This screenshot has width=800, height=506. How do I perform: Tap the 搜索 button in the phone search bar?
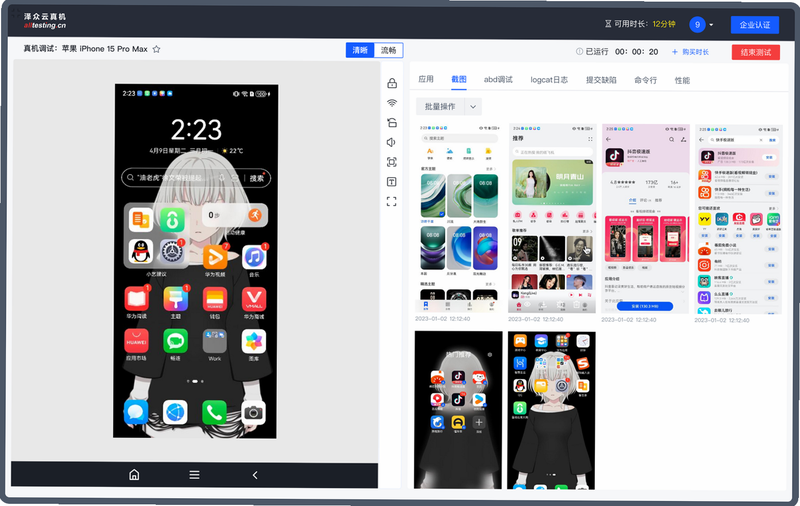point(257,178)
